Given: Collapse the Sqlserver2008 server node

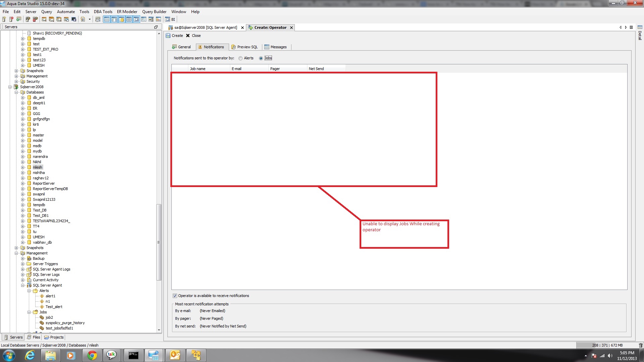Looking at the screenshot, I should [x=10, y=87].
